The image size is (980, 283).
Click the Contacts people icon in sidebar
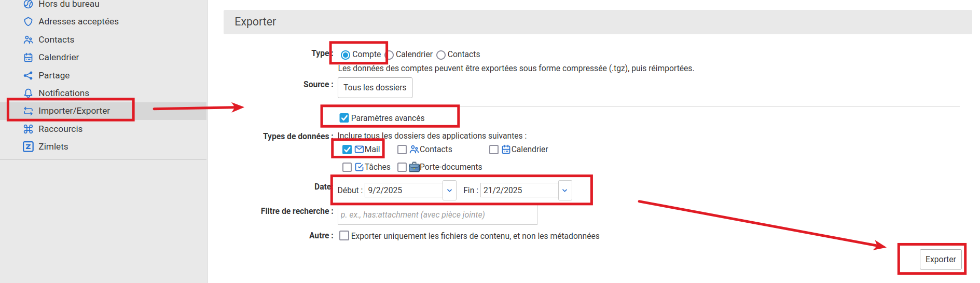click(x=28, y=40)
